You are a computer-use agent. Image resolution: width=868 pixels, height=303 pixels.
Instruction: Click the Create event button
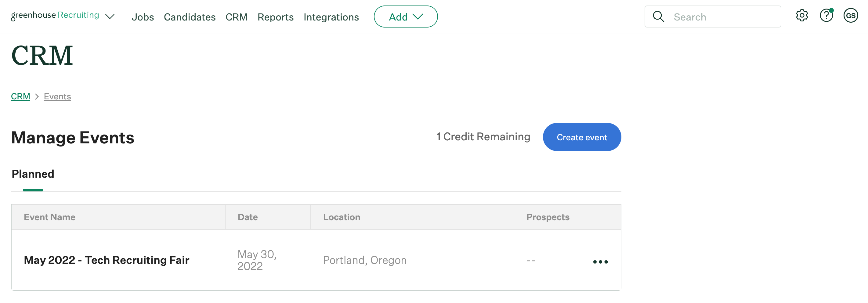[x=582, y=137]
